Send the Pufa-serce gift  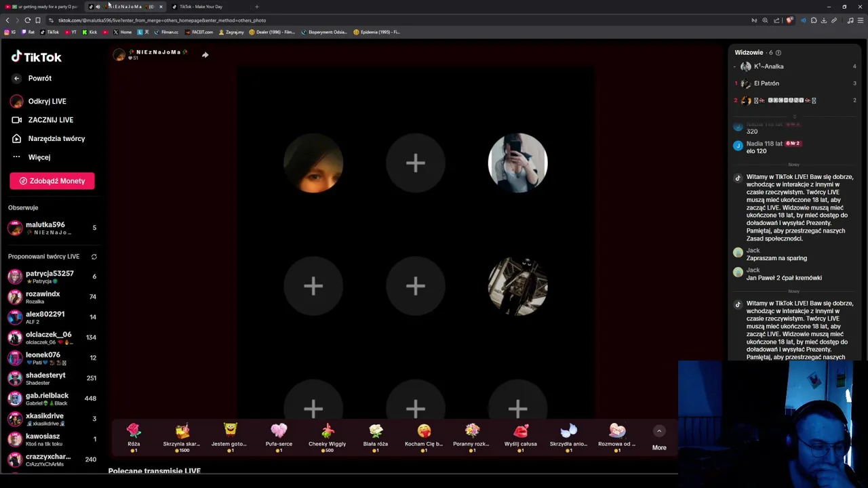tap(279, 437)
